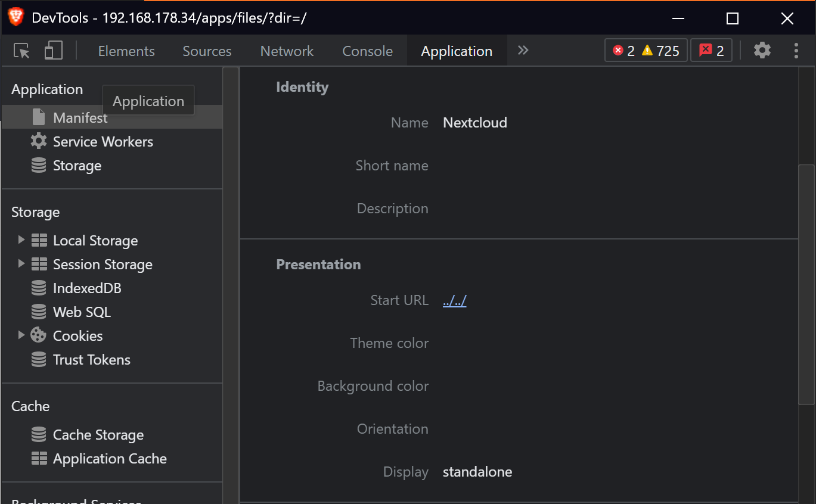Screen dimensions: 816x504
Task: Switch to the Elements tab
Action: (x=126, y=51)
